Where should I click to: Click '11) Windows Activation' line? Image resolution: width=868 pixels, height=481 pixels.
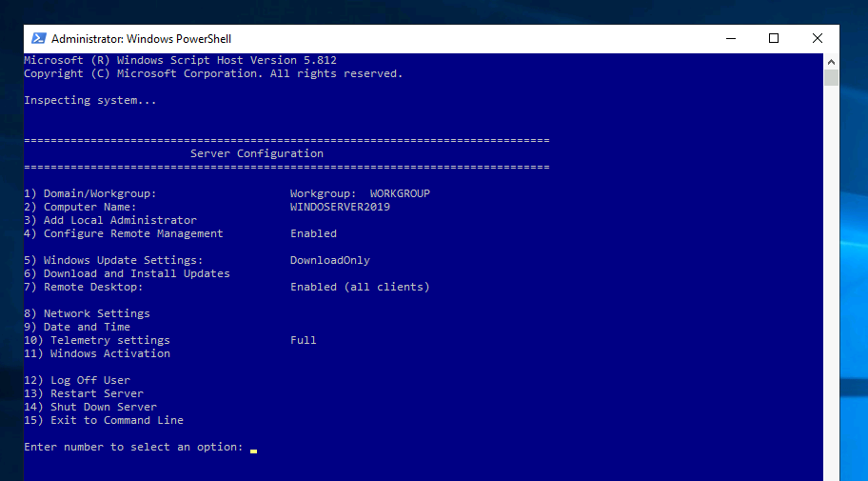click(x=97, y=353)
